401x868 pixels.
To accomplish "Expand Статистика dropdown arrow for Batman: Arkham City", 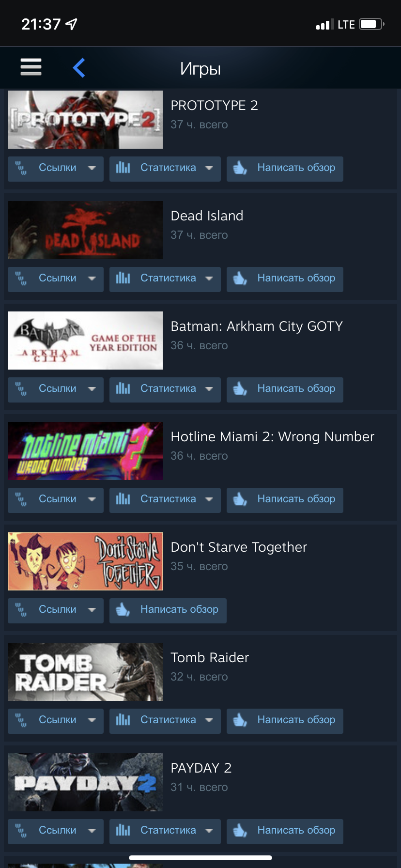I will click(209, 389).
